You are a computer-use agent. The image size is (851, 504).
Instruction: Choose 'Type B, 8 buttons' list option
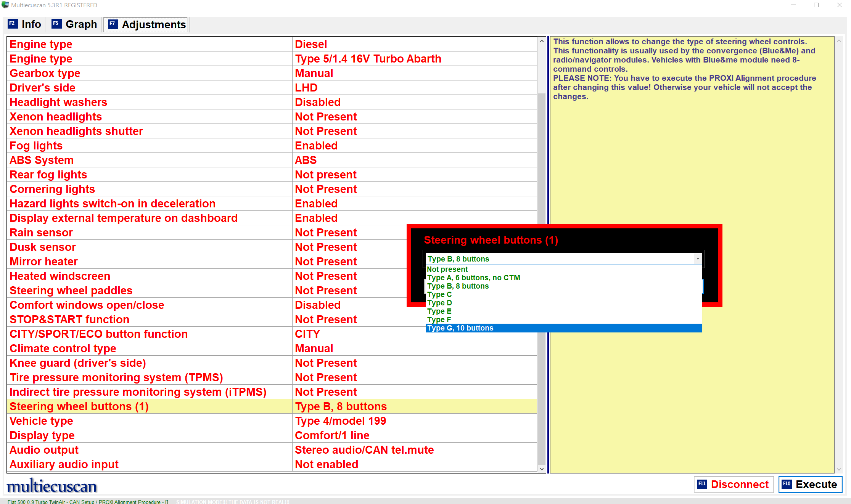point(564,286)
